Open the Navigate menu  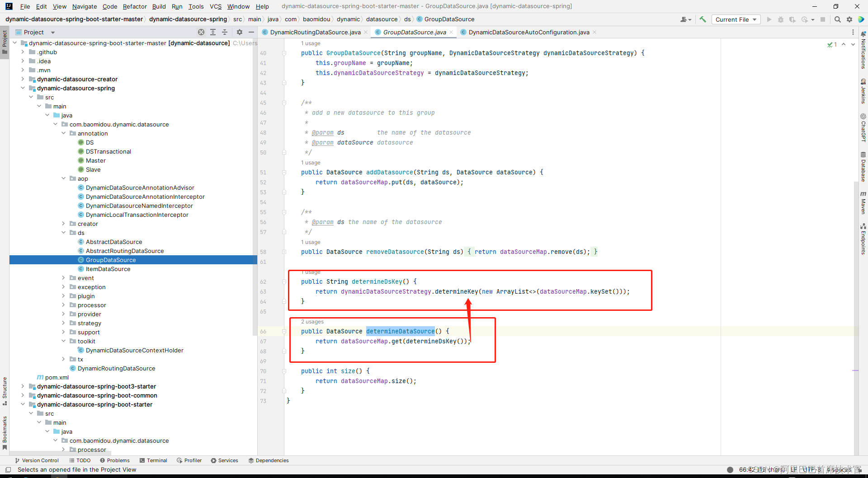85,6
